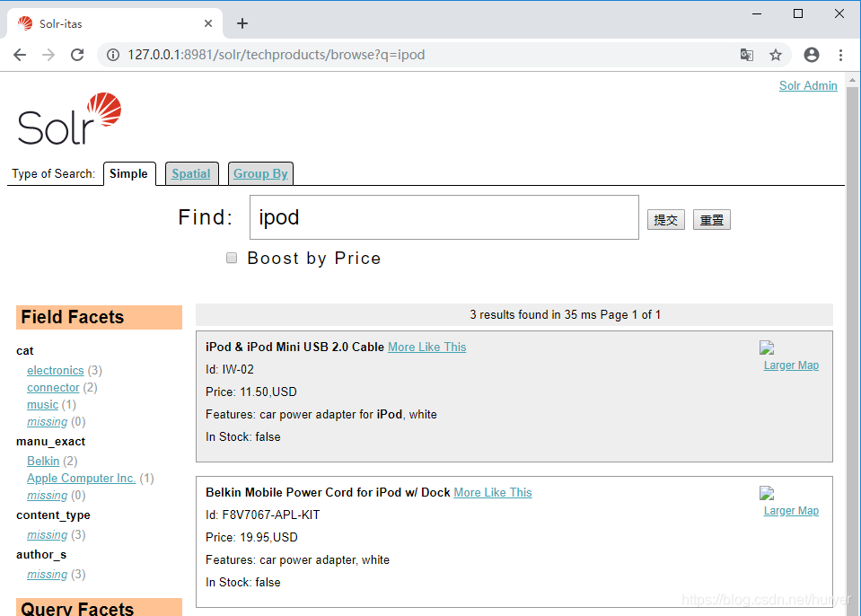Open the translate page icon
Image resolution: width=861 pixels, height=616 pixels.
[x=746, y=55]
